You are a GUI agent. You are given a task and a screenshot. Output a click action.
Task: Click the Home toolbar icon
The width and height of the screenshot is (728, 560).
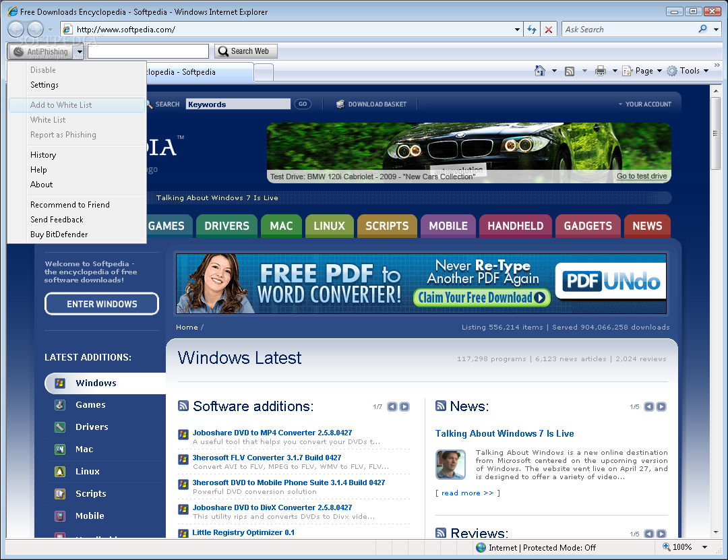pos(539,71)
